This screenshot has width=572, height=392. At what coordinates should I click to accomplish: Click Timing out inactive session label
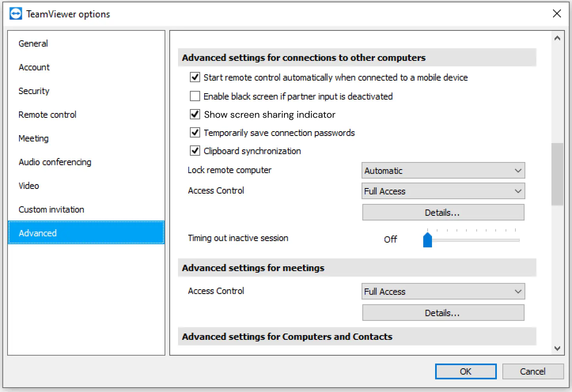click(238, 238)
